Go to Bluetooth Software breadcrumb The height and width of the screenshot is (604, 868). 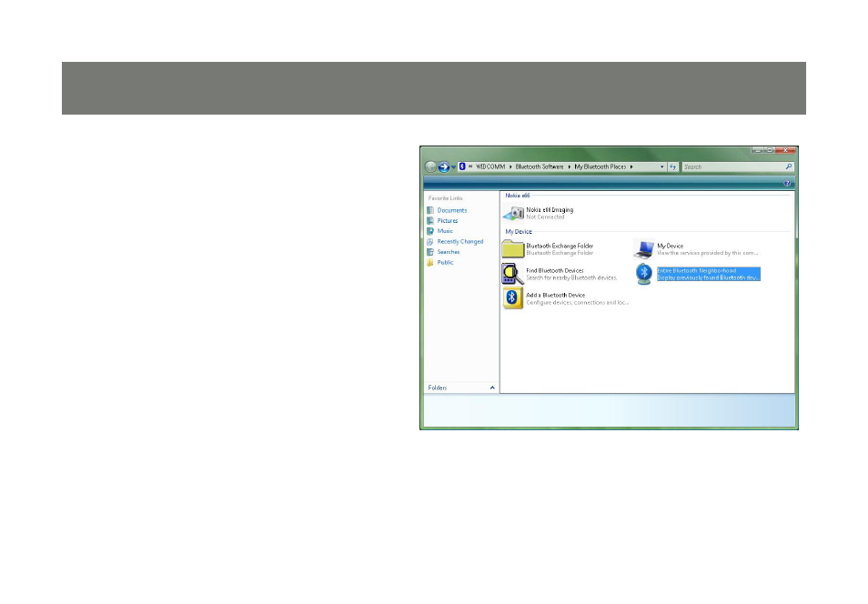click(x=540, y=166)
